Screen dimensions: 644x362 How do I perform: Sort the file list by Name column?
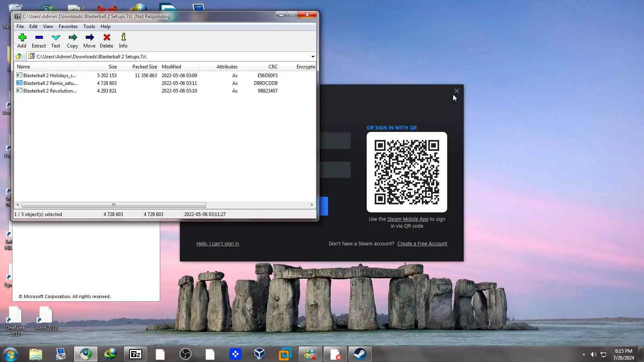[46, 67]
